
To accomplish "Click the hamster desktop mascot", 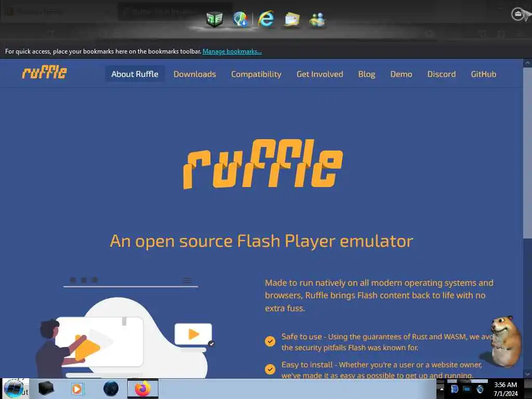I will pos(505,342).
